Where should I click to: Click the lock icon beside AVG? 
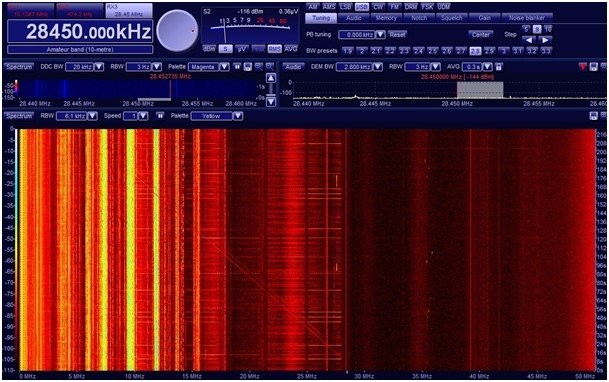(499, 67)
